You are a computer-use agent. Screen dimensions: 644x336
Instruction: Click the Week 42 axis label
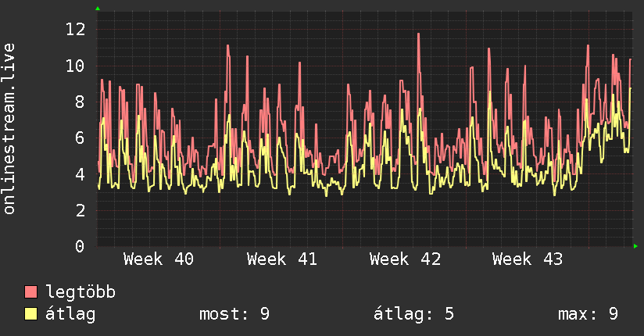405,259
